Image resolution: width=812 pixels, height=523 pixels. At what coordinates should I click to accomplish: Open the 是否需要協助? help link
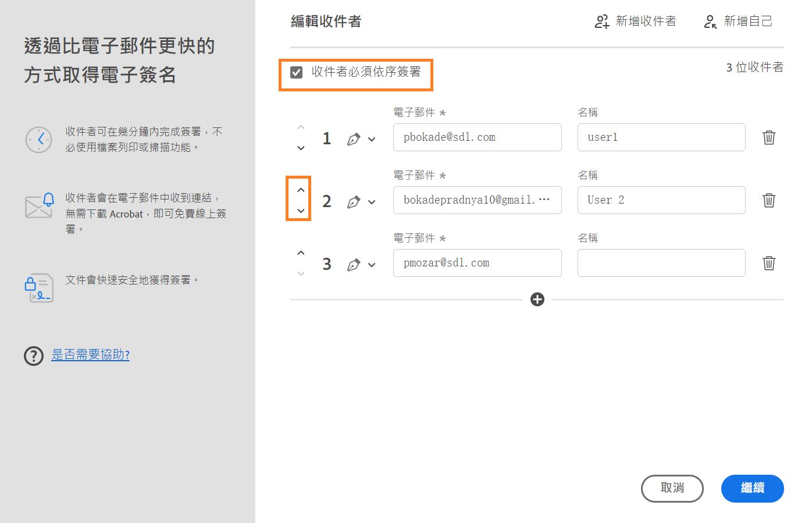[90, 355]
